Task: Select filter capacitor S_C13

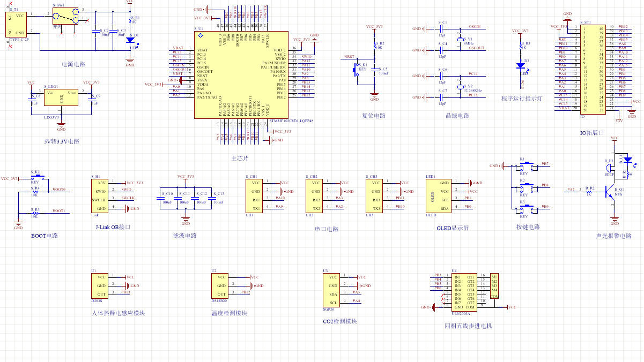Action: click(212, 198)
